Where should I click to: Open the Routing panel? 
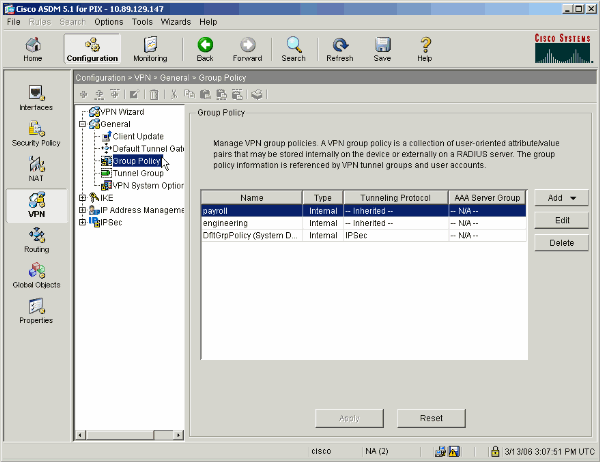point(37,240)
